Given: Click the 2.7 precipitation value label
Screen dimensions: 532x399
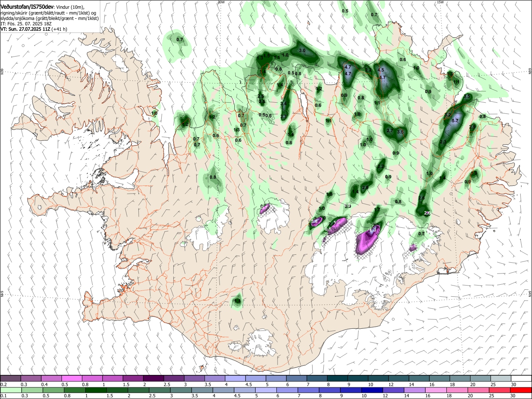Looking at the screenshot, I should click(390, 131).
